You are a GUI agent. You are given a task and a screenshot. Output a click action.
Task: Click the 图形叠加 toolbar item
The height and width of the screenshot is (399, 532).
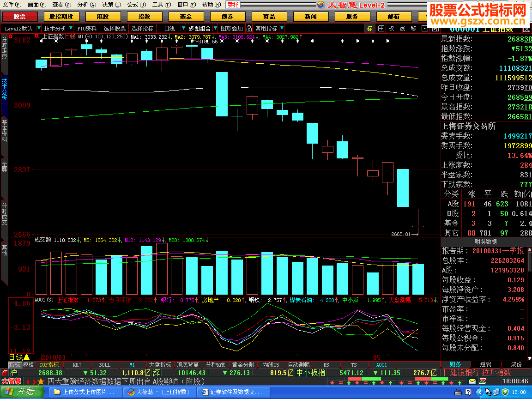tap(232, 29)
